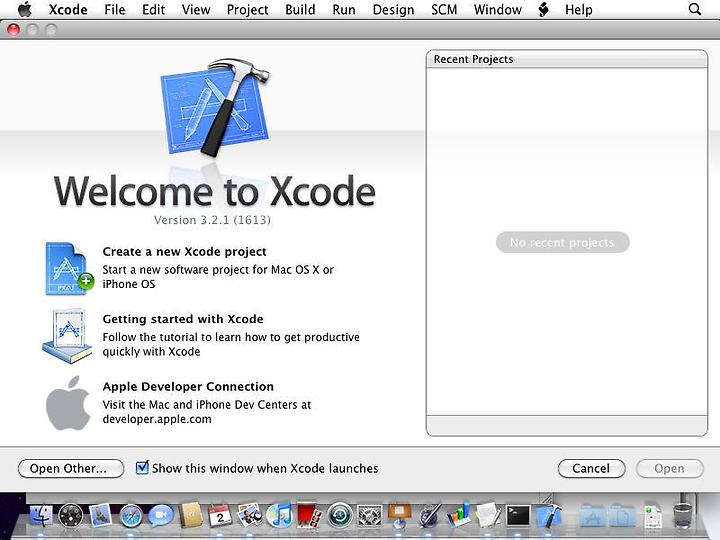Toggle Show this window when Xcode launches
Viewport: 720px width, 540px height.
tap(142, 468)
